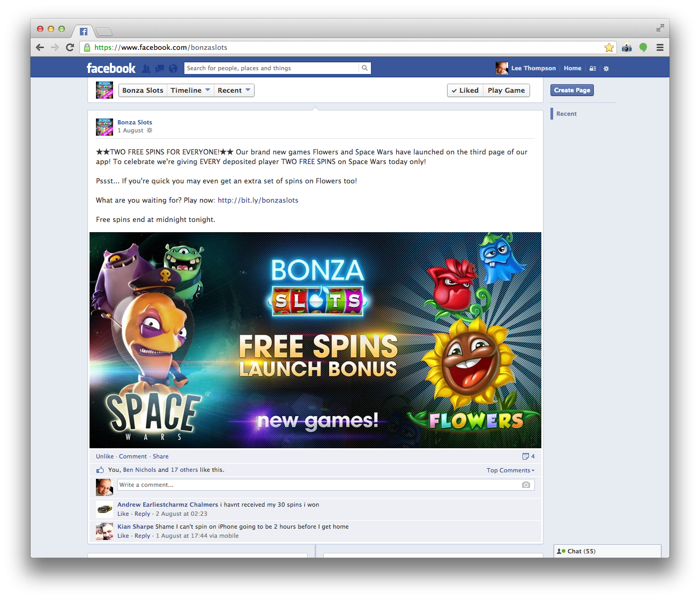Click Kian Sharpe's avatar

coord(105,531)
